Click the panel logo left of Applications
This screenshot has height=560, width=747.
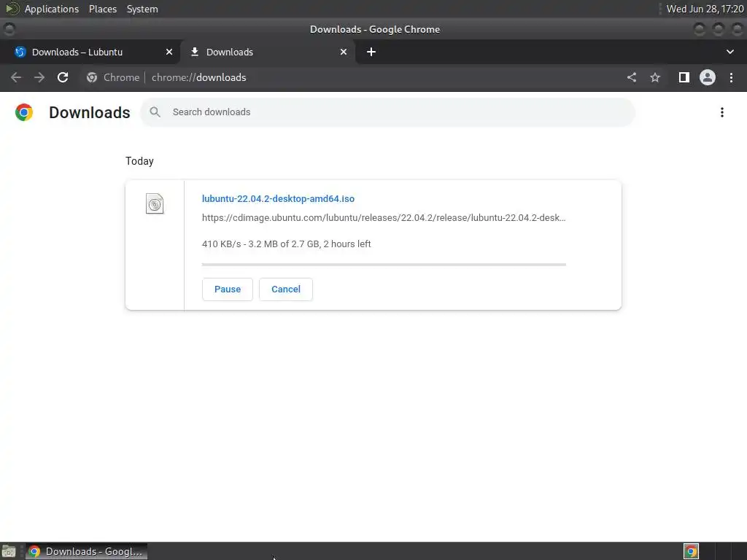coord(12,9)
